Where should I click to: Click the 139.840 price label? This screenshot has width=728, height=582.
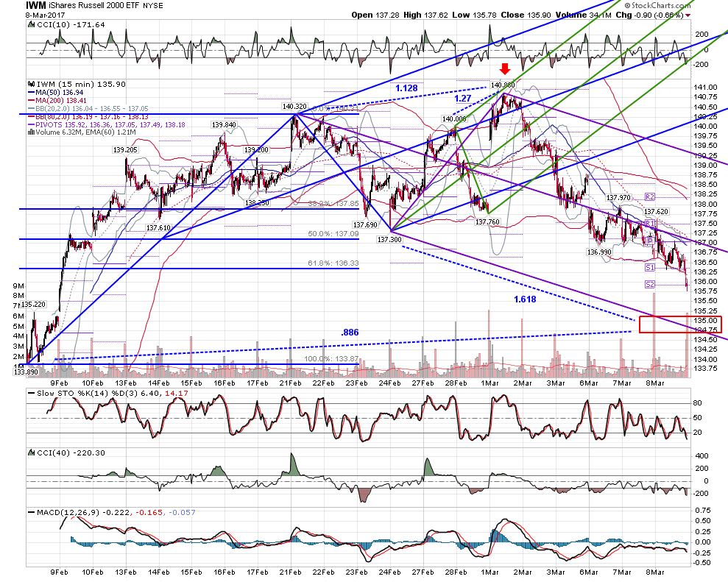tap(225, 125)
